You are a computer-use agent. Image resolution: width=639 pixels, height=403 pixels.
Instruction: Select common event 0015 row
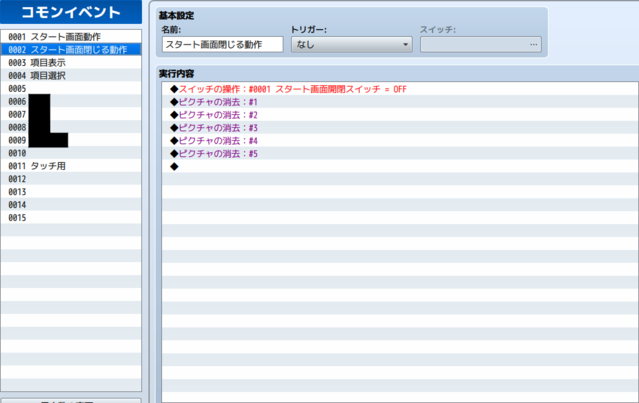(71, 218)
